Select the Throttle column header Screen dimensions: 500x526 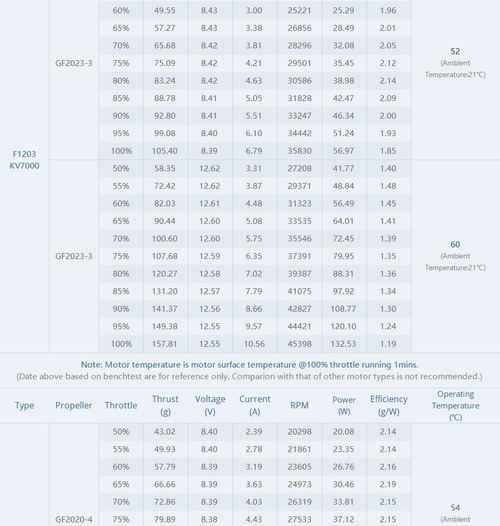click(x=121, y=405)
